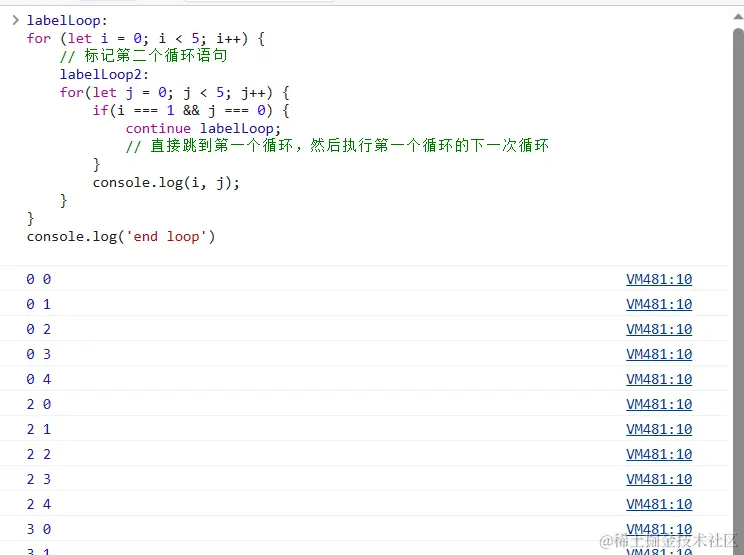The image size is (744, 555).
Task: Select console output row '0 2'
Action: pyautogui.click(x=364, y=329)
